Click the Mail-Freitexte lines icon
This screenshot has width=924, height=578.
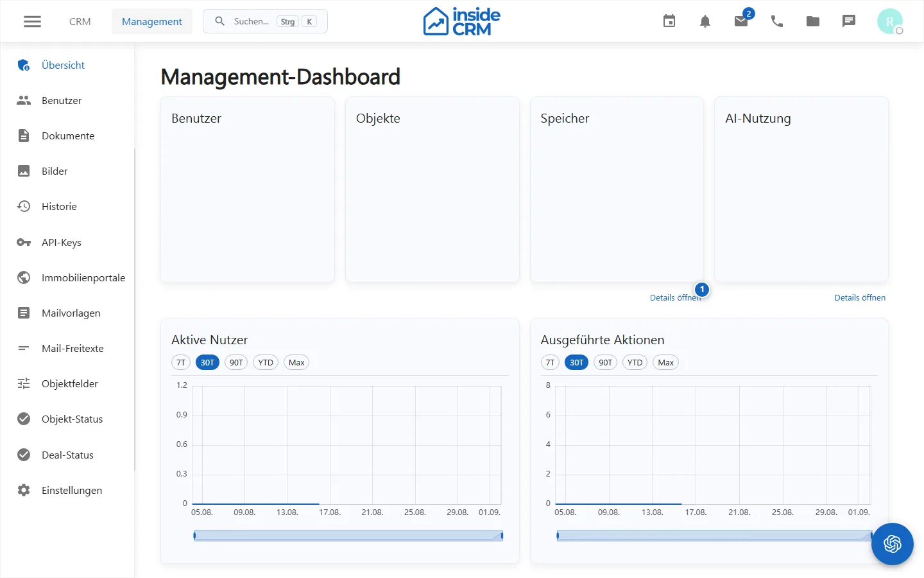coord(24,348)
